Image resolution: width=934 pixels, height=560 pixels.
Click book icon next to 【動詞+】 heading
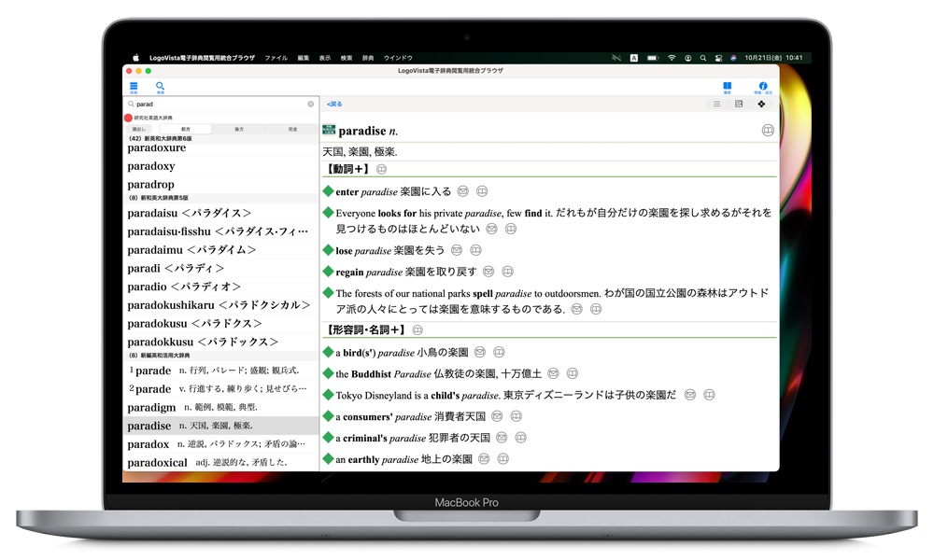pyautogui.click(x=381, y=170)
